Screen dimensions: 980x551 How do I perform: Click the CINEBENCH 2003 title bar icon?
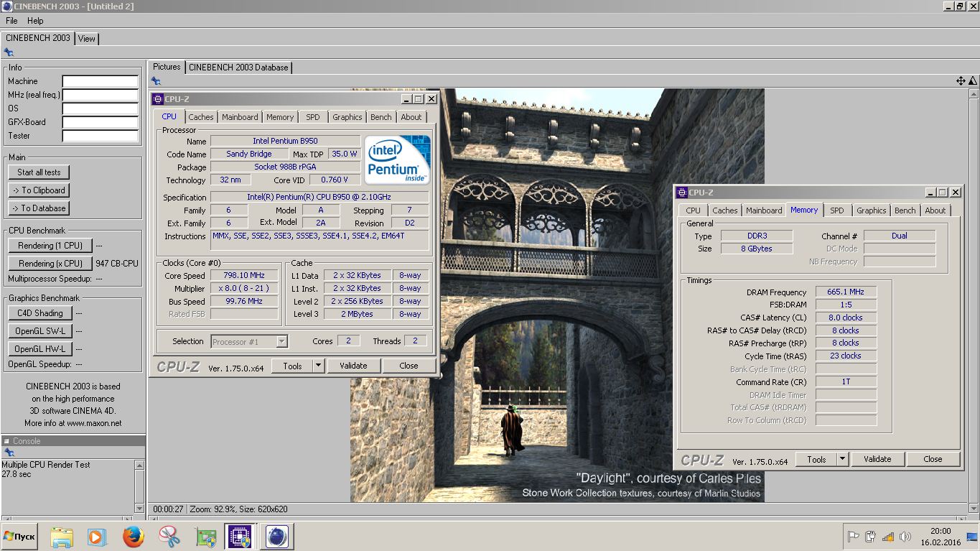pos(7,6)
